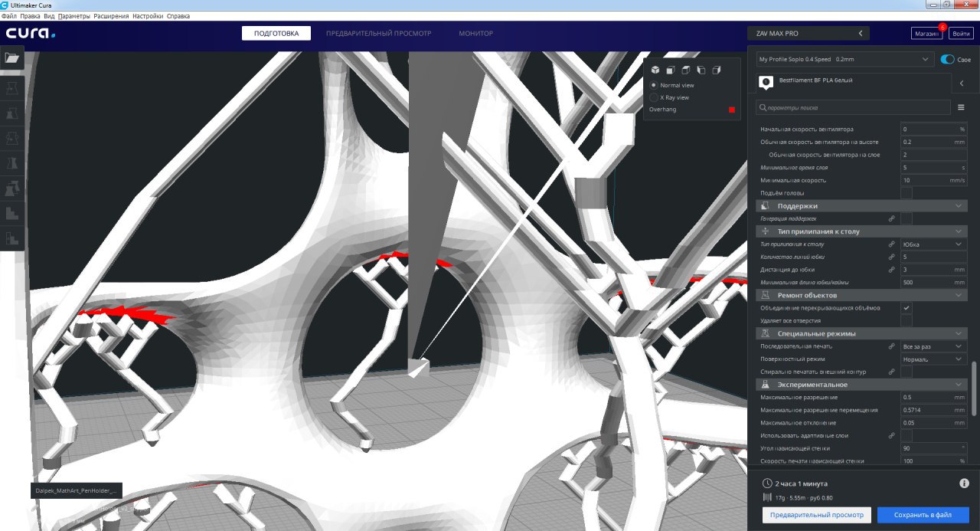Click link icon for Последовательная печать
This screenshot has height=531, width=980.
(891, 346)
